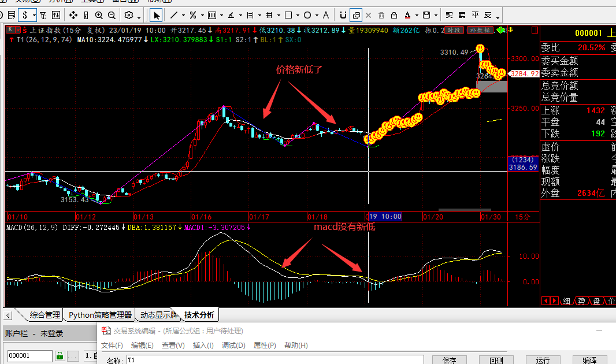Expand the rectangle tool dropdown arrow
616x364 pixels.
click(x=298, y=16)
